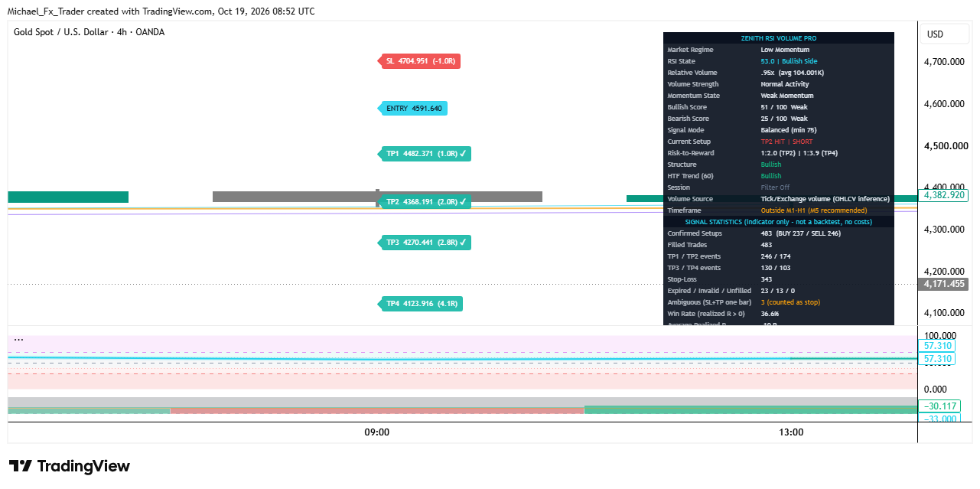Image resolution: width=980 pixels, height=489 pixels.
Task: Click the 'Outside M1-H1 (M5 recommended)' timeframe warning
Action: (814, 210)
